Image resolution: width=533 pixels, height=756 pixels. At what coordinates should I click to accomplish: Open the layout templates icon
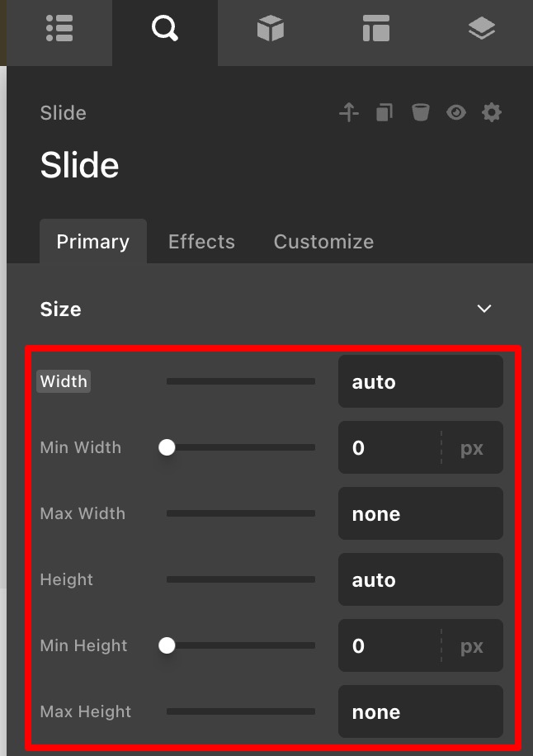375,29
